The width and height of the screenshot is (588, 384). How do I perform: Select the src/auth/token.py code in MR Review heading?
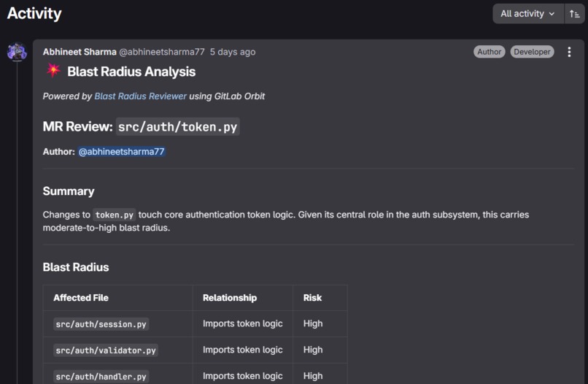(x=178, y=127)
